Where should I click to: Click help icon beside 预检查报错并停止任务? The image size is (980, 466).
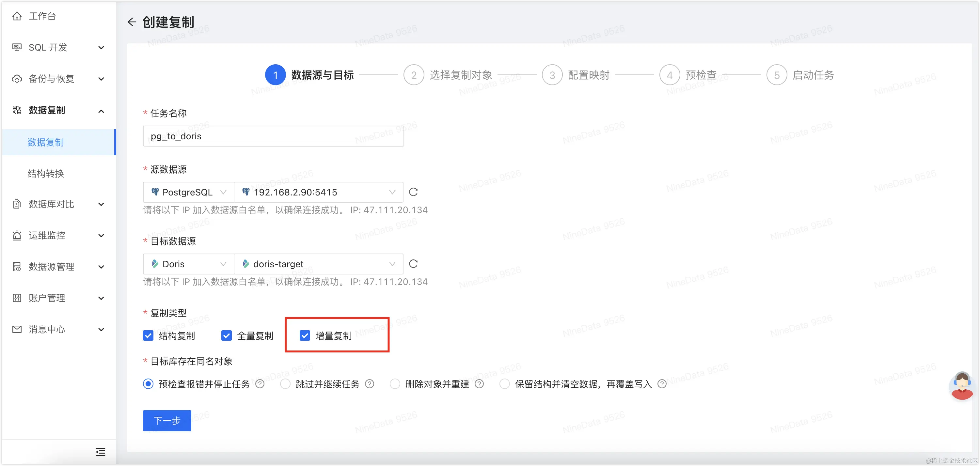[x=260, y=384]
